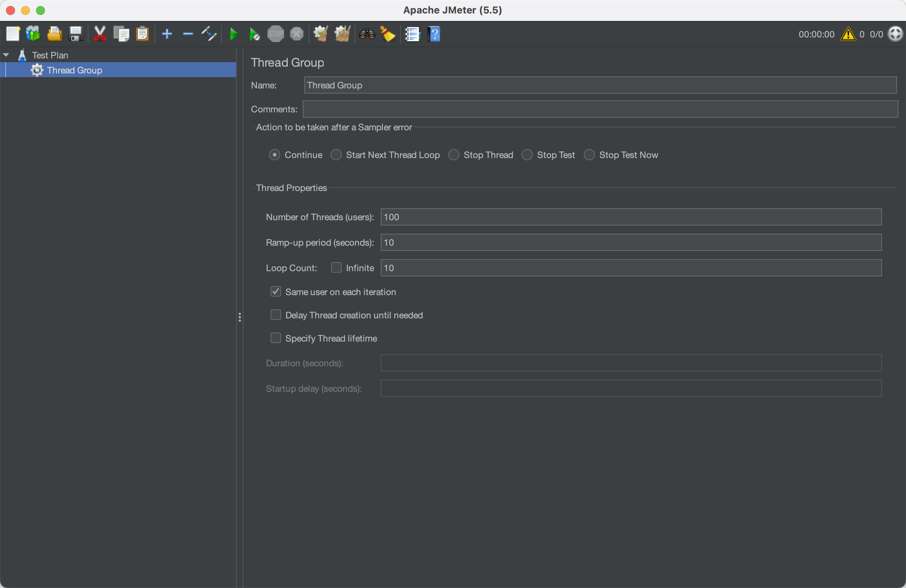This screenshot has width=906, height=588.
Task: Check Specify Thread lifetime
Action: (x=276, y=338)
